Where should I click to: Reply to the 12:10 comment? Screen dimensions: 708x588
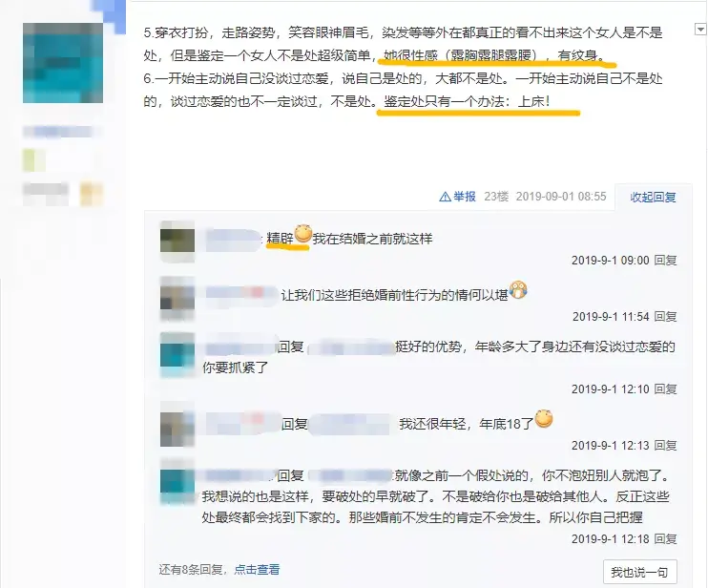666,388
